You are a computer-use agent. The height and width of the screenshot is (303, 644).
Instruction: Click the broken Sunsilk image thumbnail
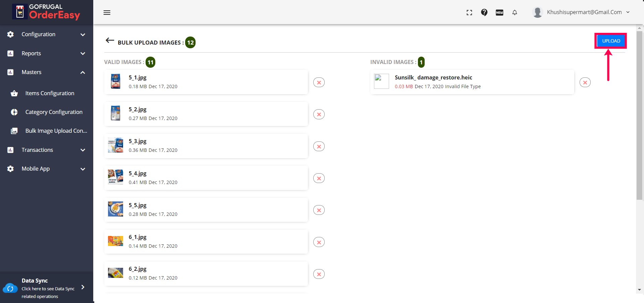coord(381,81)
